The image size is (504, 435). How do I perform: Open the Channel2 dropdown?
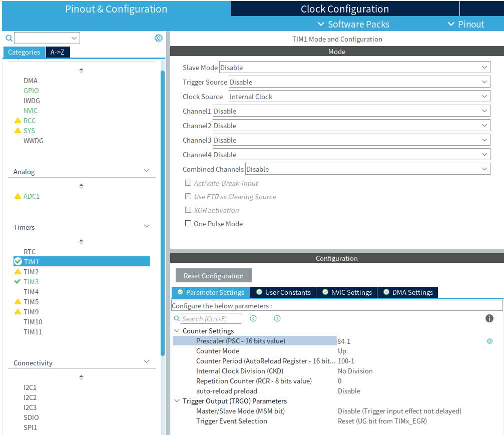tap(351, 125)
